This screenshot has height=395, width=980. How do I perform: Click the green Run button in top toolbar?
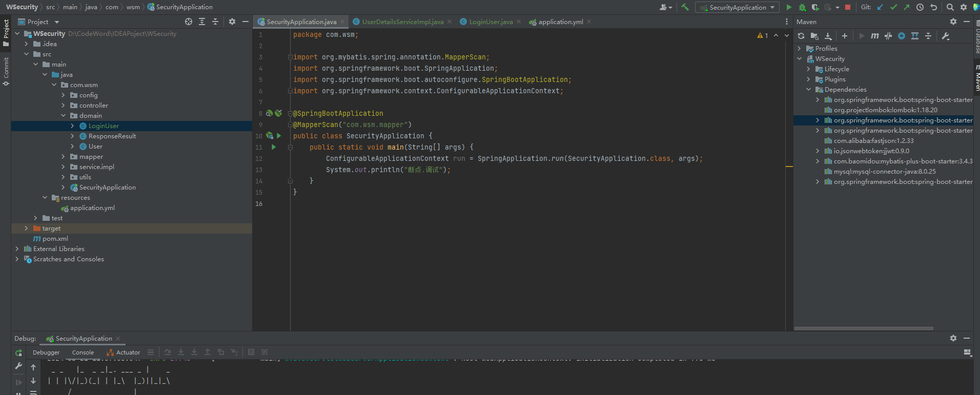point(789,7)
